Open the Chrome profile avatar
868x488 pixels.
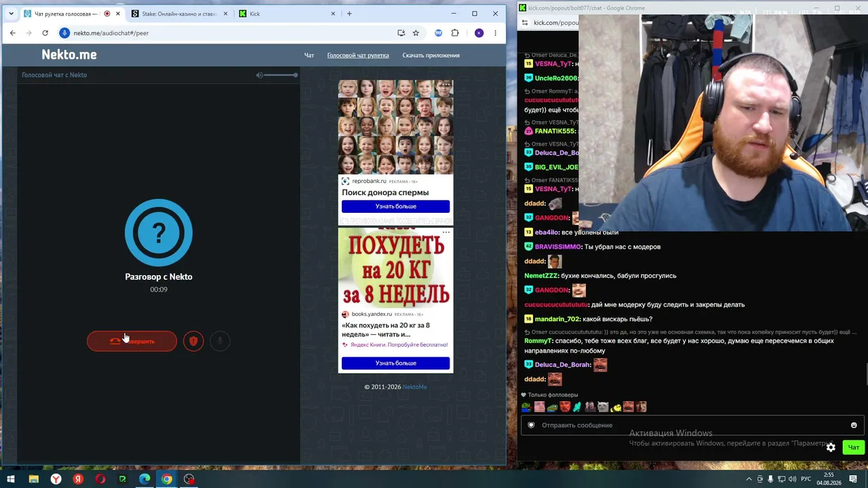coord(479,33)
